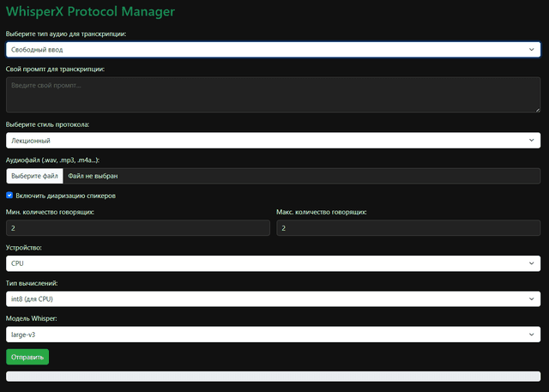
Task: Open the Устройство dropdown showing CPU
Action: pyautogui.click(x=273, y=263)
